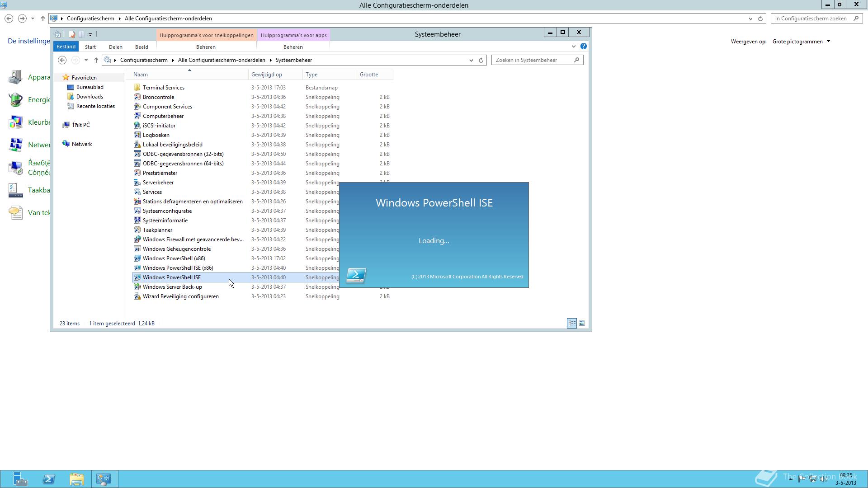Open File Explorer from the taskbar
Screen dimensions: 868x488
77,479
